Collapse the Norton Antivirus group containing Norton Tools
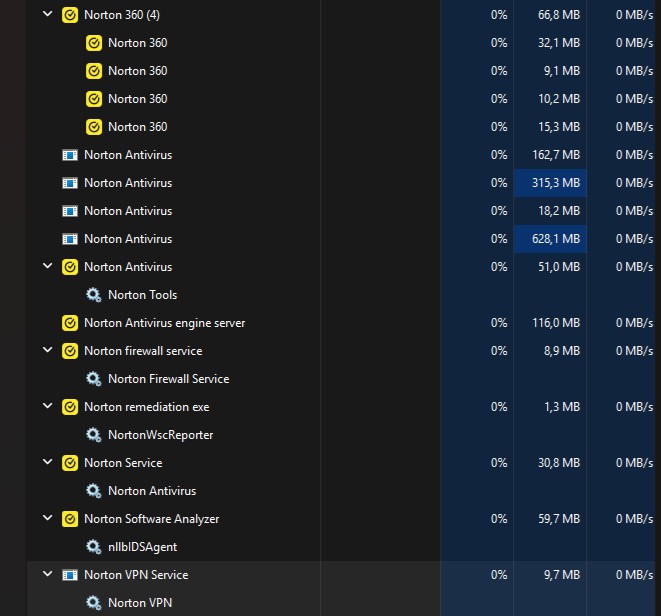This screenshot has height=616, width=661. coord(48,266)
